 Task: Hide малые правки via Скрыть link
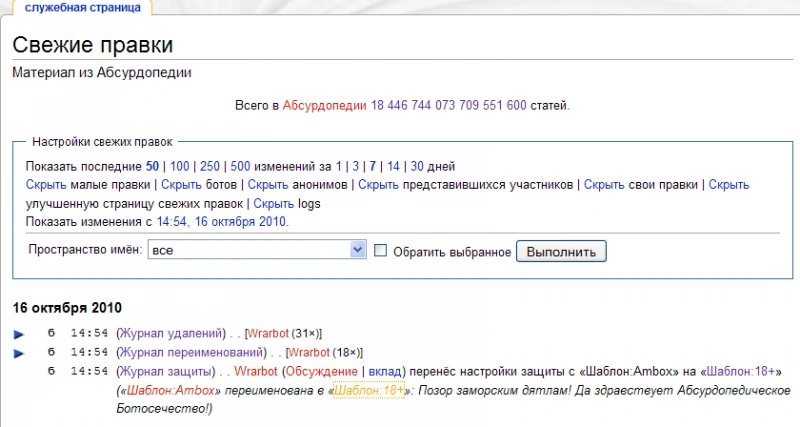click(46, 185)
